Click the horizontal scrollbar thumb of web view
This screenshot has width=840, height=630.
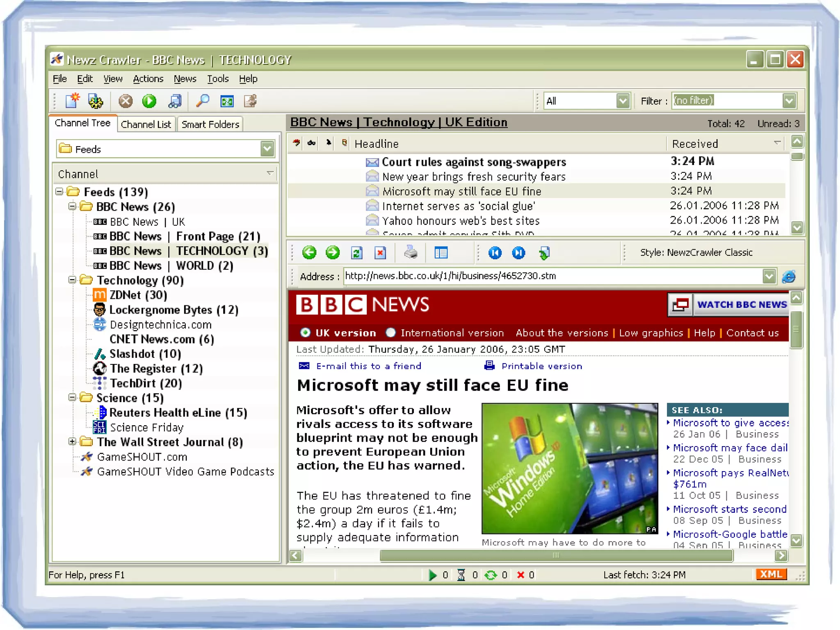556,555
